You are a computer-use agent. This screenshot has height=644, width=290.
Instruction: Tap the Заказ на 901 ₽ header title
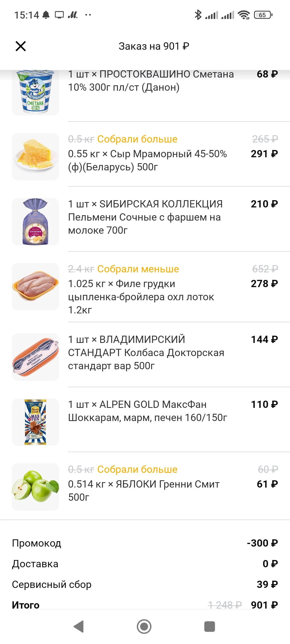[x=154, y=46]
